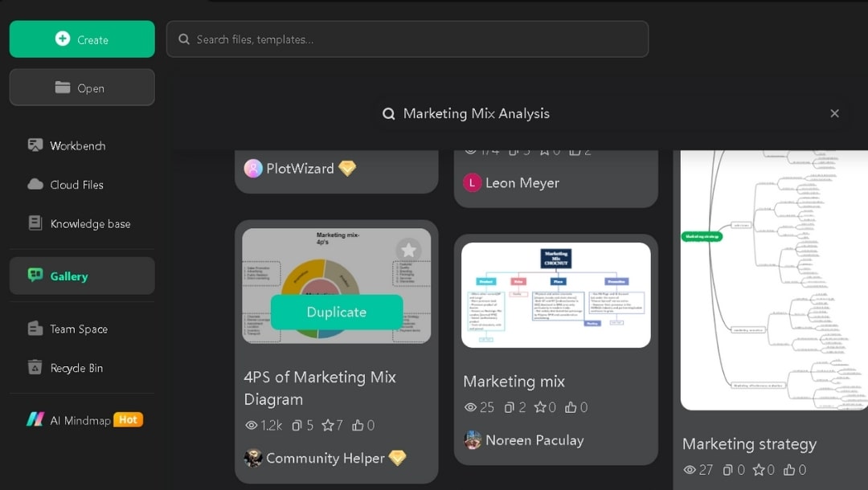This screenshot has height=490, width=868.
Task: Launch AI Mindmap from the sidebar
Action: (x=80, y=419)
